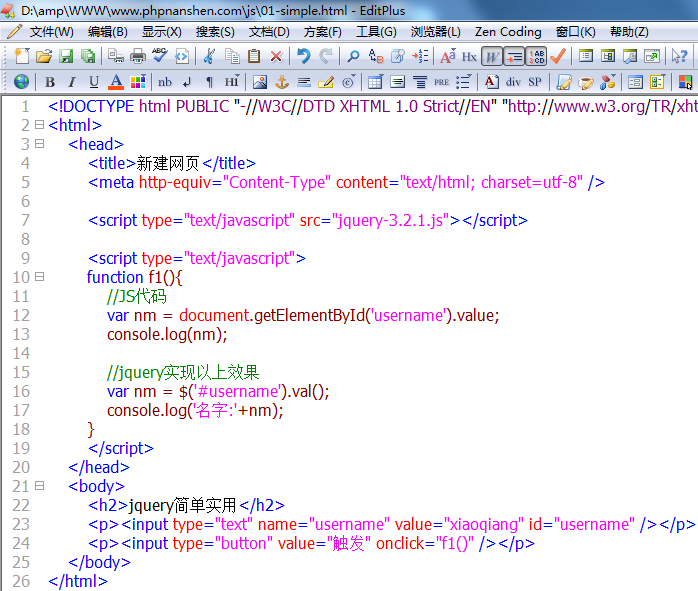698x591 pixels.
Task: Open the 浏览器(L) menu
Action: click(x=435, y=32)
